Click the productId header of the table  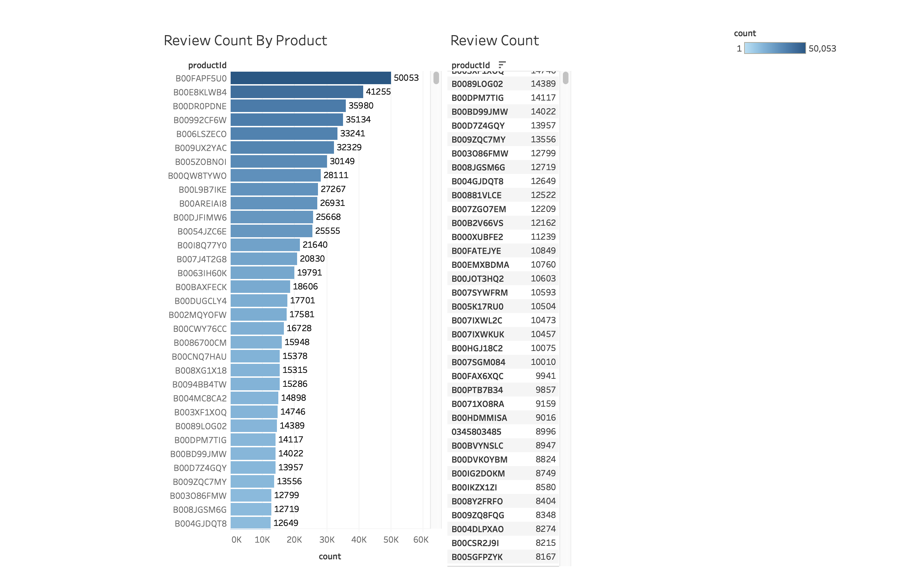tap(471, 65)
